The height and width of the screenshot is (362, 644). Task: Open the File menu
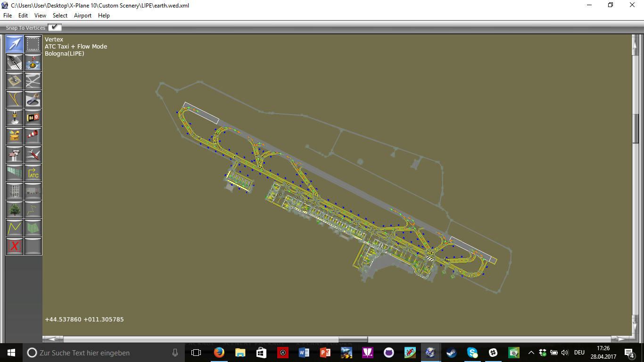pos(8,16)
